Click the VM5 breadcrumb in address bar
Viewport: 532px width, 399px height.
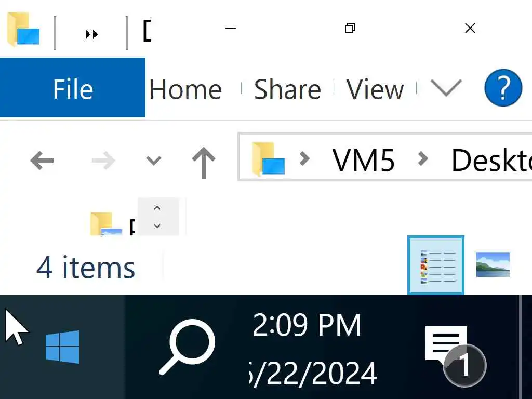click(x=363, y=160)
